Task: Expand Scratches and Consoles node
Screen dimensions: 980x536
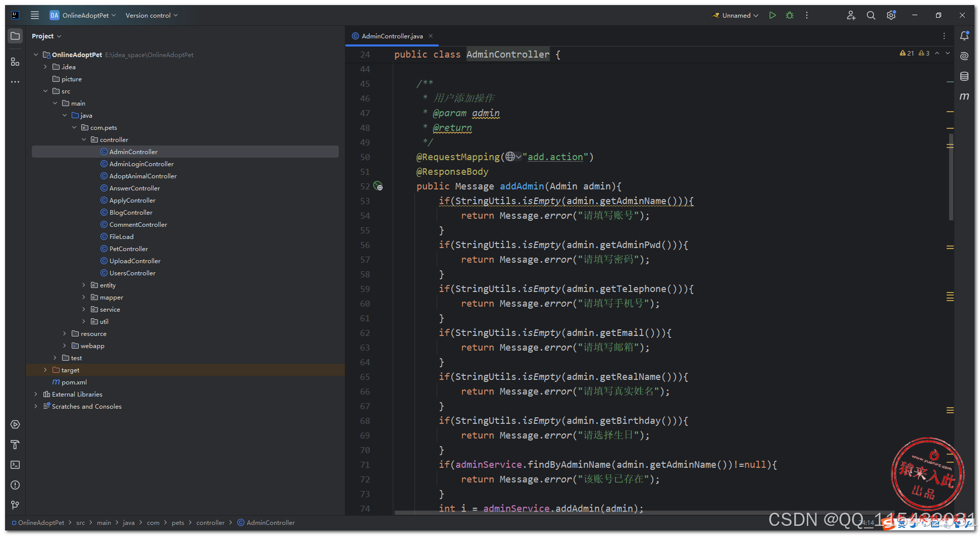Action: click(35, 406)
